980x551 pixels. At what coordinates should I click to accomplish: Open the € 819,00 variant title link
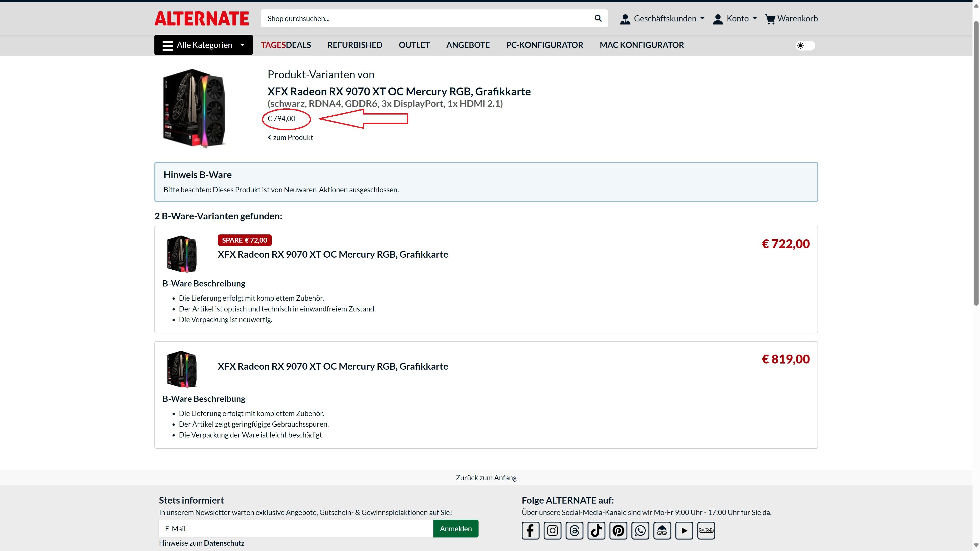pyautogui.click(x=333, y=366)
